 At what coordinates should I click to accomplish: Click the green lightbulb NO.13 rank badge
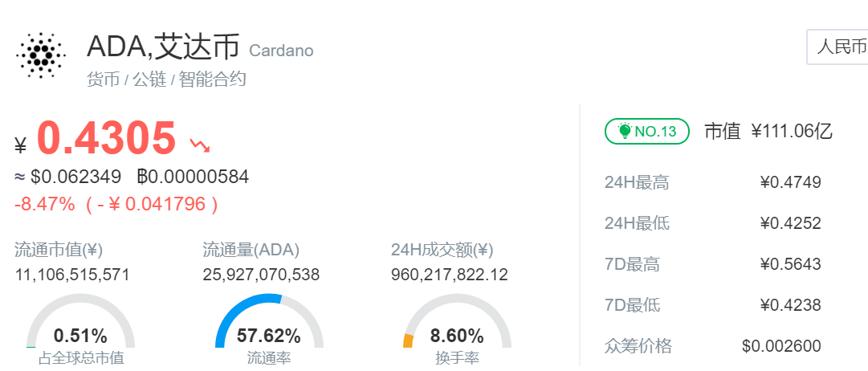point(647,131)
